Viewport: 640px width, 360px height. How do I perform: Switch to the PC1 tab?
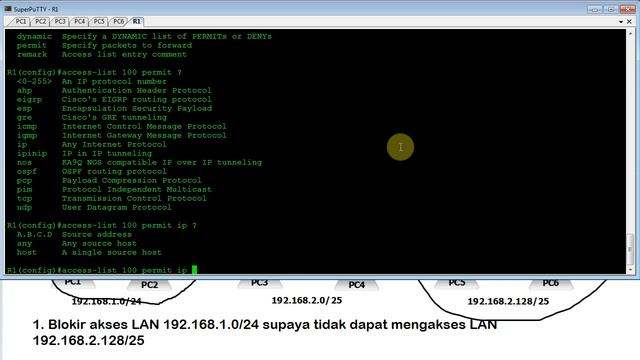(20, 21)
